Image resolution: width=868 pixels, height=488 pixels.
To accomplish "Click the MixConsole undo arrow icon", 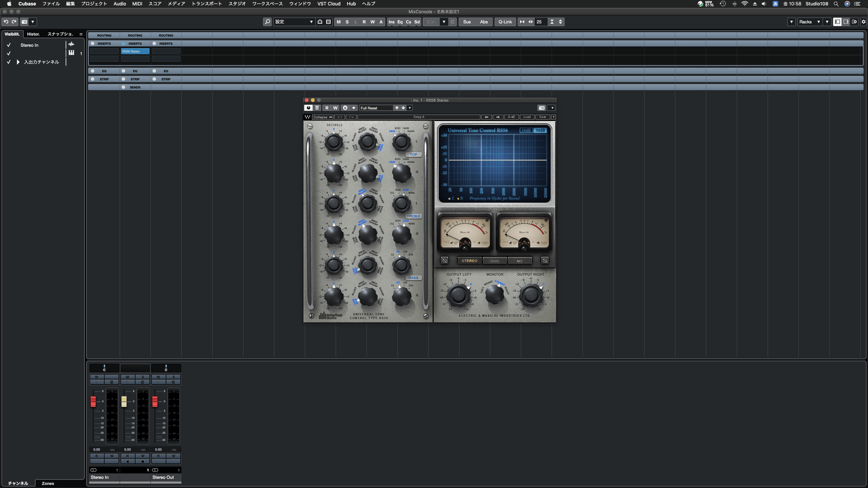I will tap(5, 22).
